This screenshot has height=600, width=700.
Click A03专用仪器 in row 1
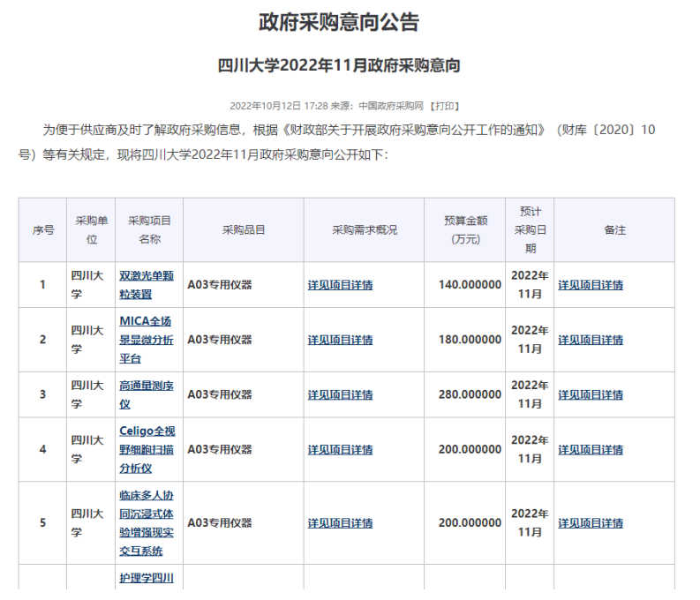pos(220,285)
